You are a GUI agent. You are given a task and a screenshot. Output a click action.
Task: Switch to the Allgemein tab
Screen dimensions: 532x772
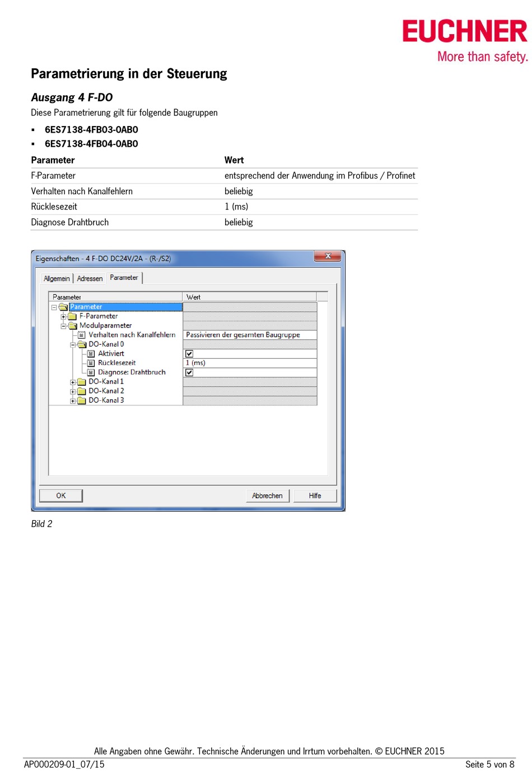tap(57, 279)
